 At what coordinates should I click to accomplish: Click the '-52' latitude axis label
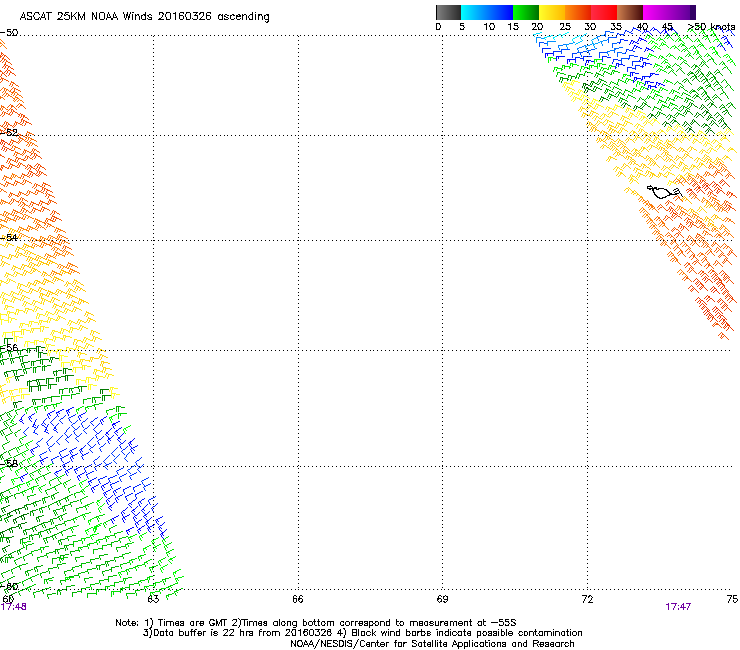click(x=9, y=133)
